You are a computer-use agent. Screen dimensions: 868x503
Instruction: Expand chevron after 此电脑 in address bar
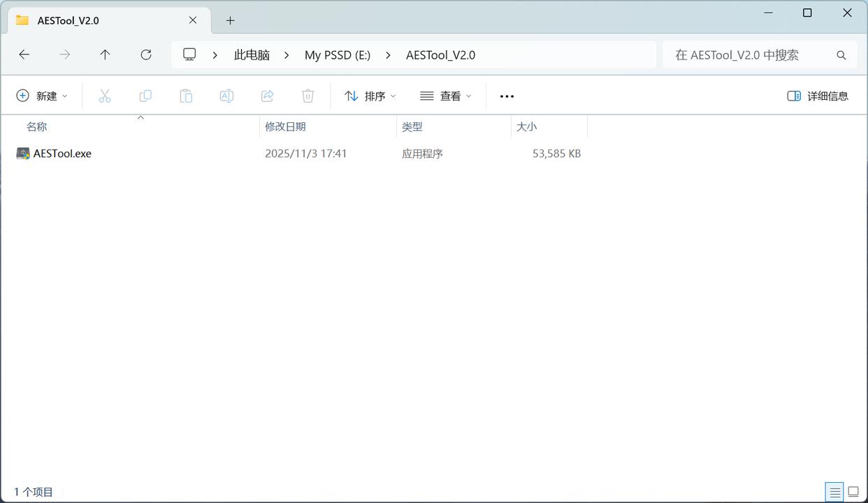click(287, 54)
